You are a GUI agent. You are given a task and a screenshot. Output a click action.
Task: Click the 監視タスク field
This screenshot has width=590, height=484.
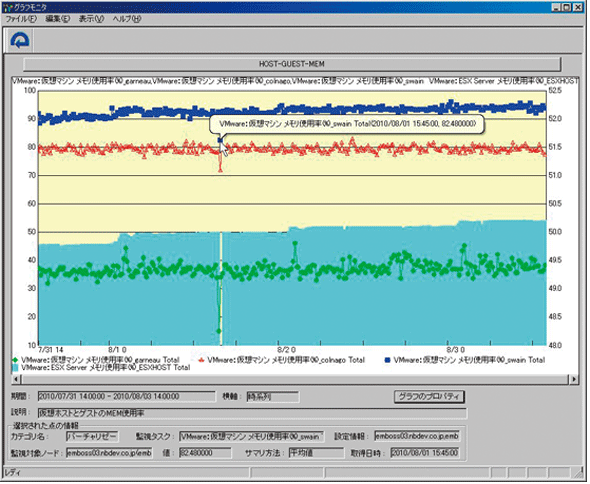251,437
